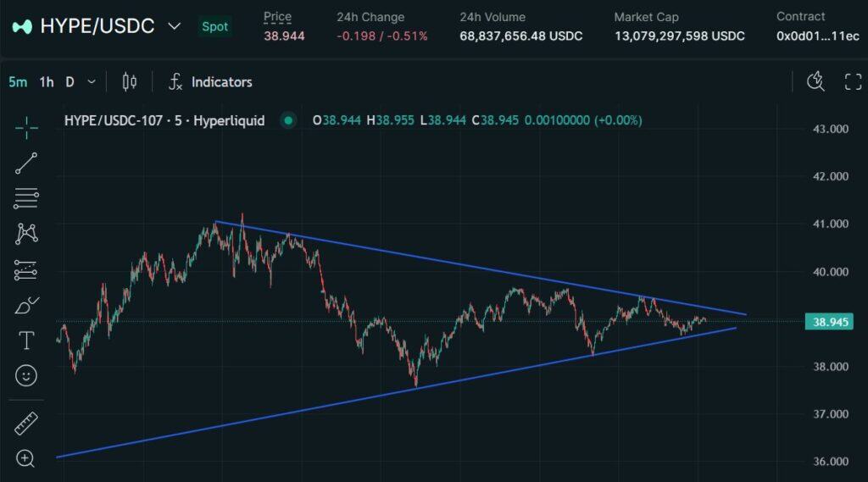The image size is (868, 482).
Task: Click the Market Cap label
Action: click(646, 17)
